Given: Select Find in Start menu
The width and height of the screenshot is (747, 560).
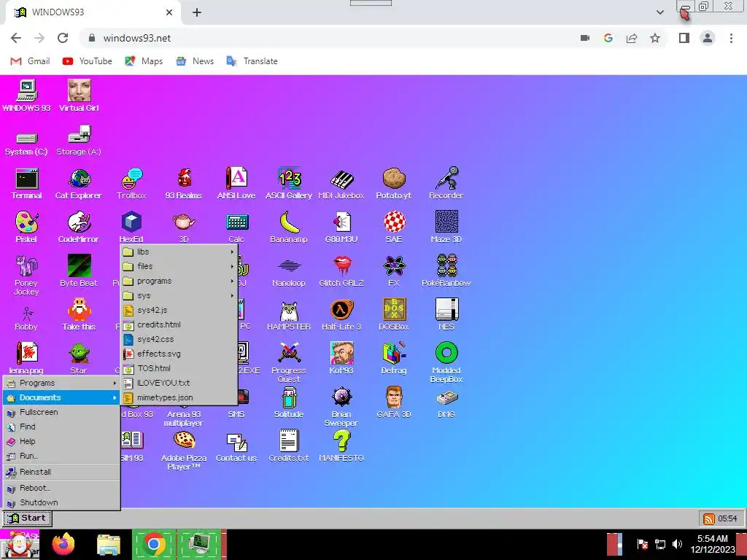Looking at the screenshot, I should tap(61, 427).
